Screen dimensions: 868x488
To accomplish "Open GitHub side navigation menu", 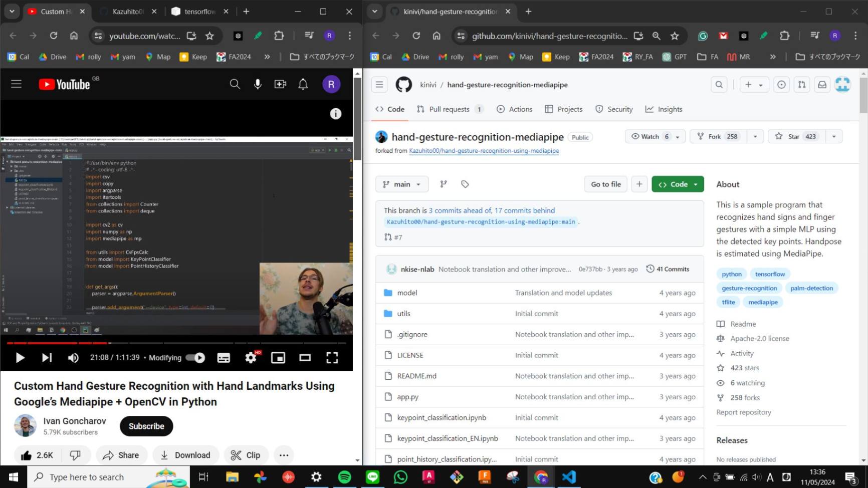I will coord(379,85).
